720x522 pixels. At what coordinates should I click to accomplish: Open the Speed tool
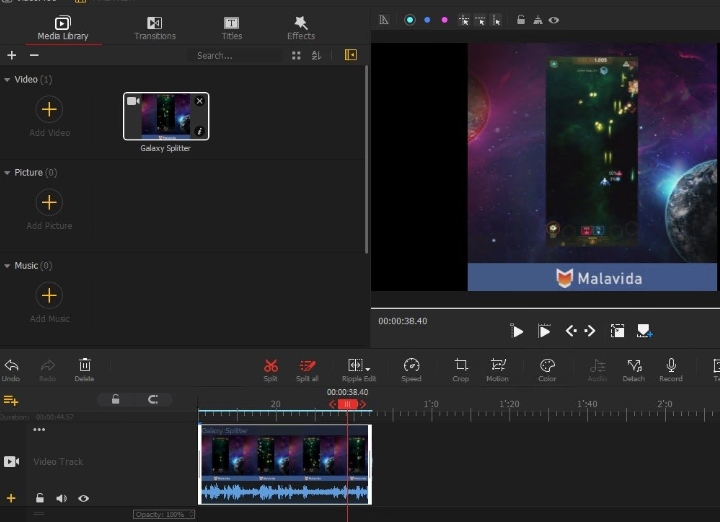[411, 370]
